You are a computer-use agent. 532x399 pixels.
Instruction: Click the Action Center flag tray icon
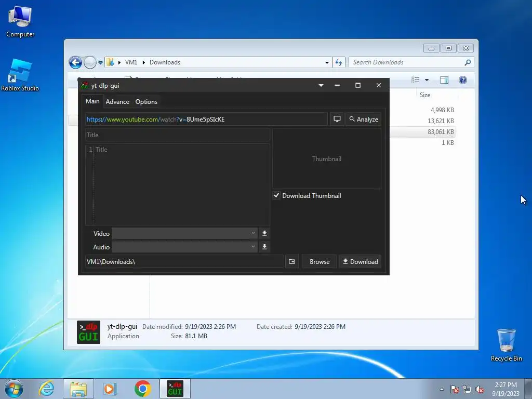(x=454, y=389)
